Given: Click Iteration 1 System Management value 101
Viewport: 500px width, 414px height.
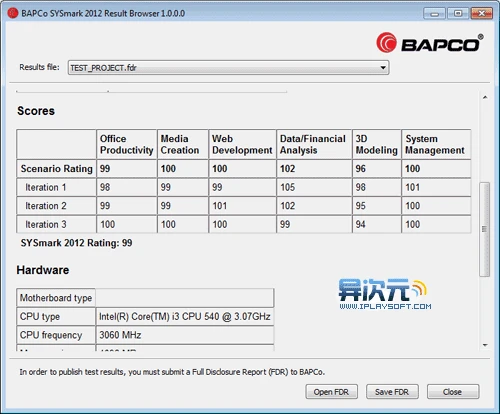Looking at the screenshot, I should coord(413,187).
